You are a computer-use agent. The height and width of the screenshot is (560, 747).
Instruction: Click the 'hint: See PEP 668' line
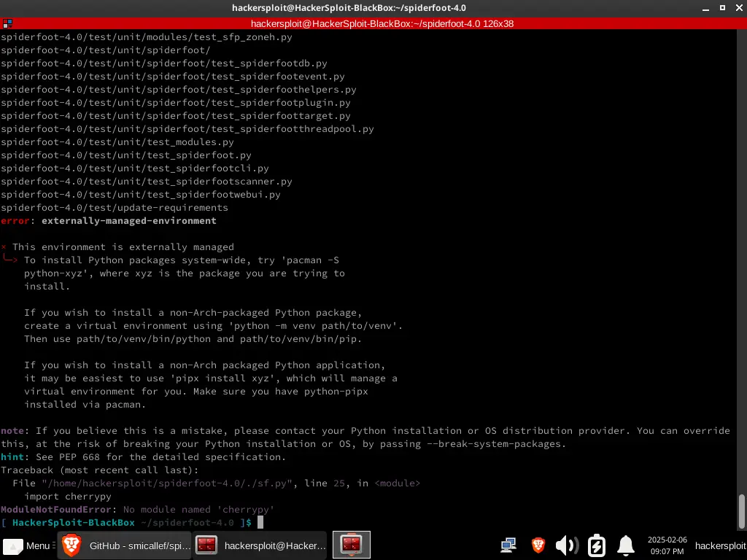143,457
